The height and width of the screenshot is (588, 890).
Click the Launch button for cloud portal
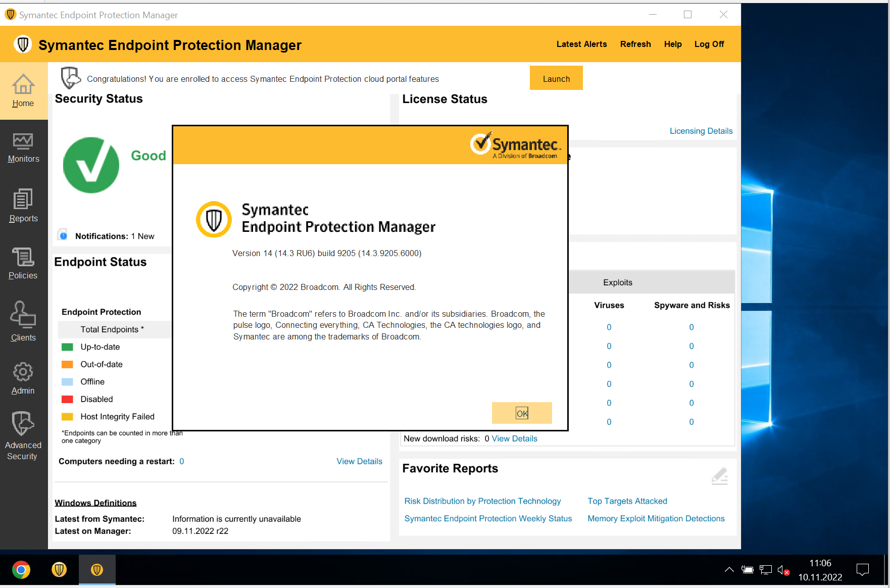pos(556,78)
